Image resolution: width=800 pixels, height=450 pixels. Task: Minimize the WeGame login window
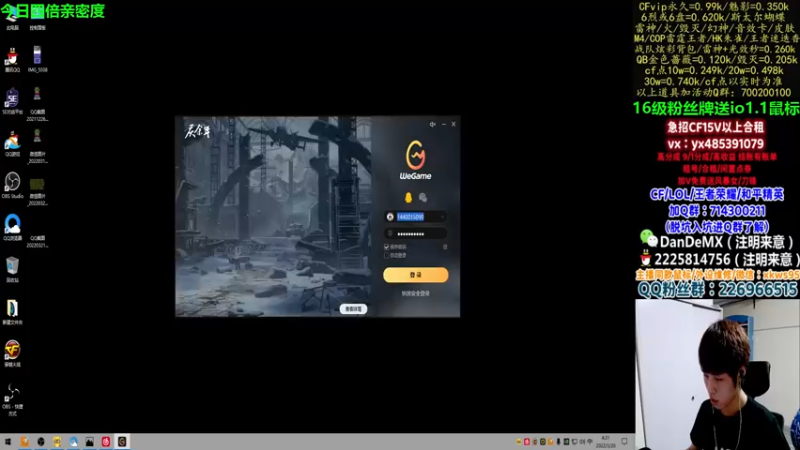click(x=443, y=124)
